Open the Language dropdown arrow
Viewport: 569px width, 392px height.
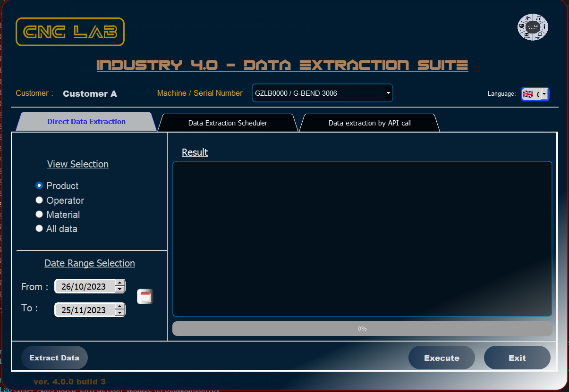pyautogui.click(x=544, y=94)
